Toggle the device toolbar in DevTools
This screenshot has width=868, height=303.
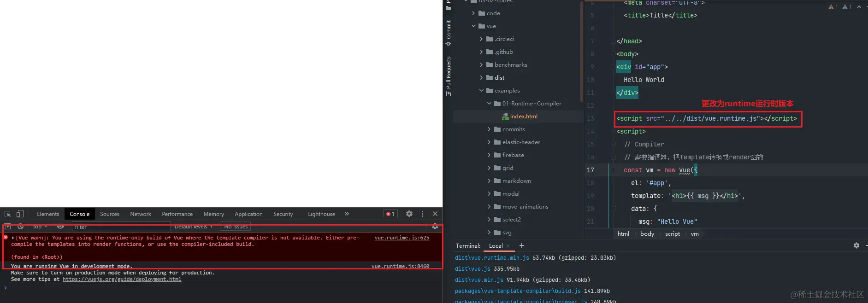[x=20, y=214]
